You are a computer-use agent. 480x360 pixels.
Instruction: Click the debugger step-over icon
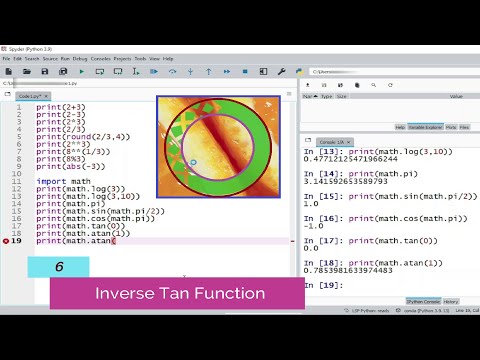pyautogui.click(x=172, y=71)
